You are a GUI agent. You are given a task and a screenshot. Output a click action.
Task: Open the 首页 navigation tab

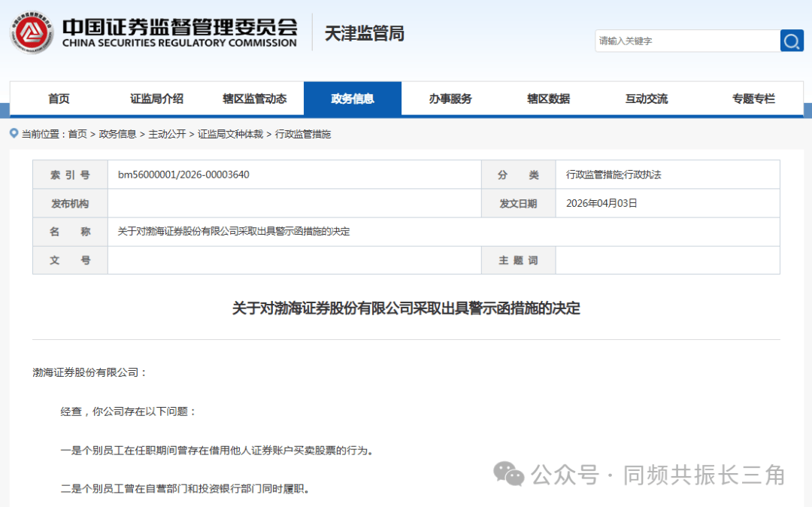59,99
